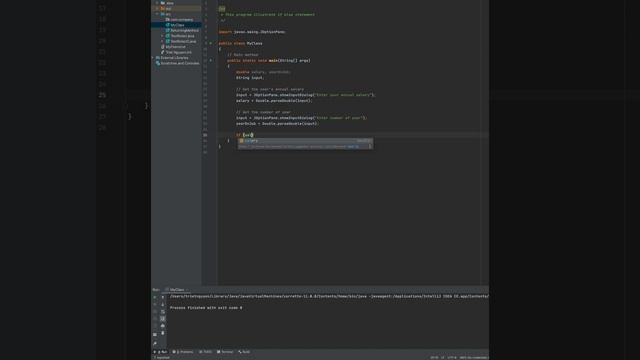
Task: Select Scratches and Consoles in project tree
Action: pyautogui.click(x=180, y=63)
